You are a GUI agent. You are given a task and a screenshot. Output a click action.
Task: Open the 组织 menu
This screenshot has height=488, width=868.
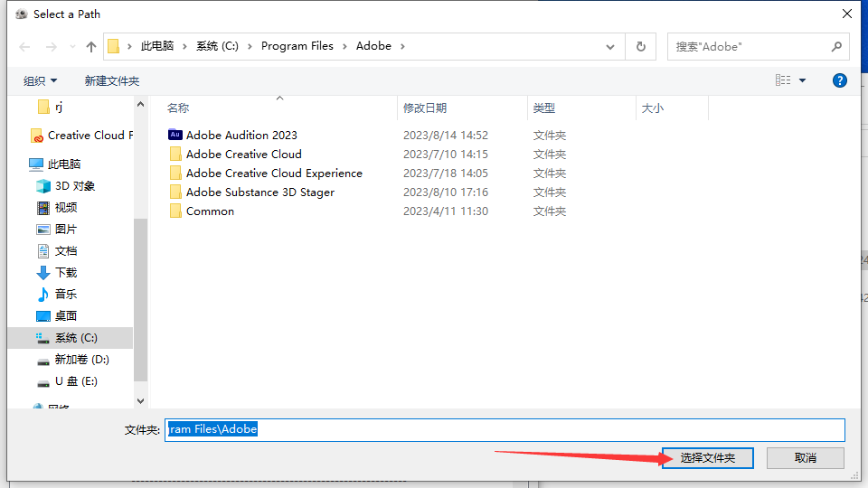point(40,81)
